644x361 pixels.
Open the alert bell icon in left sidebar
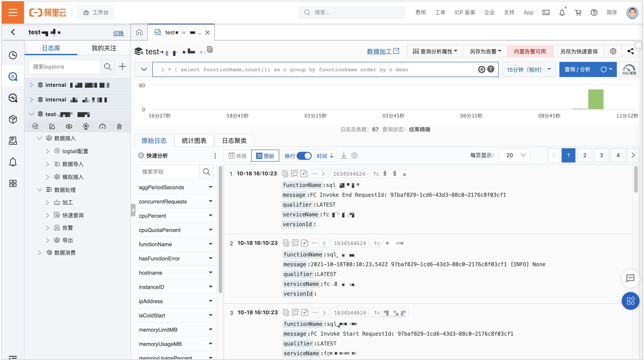click(x=13, y=162)
